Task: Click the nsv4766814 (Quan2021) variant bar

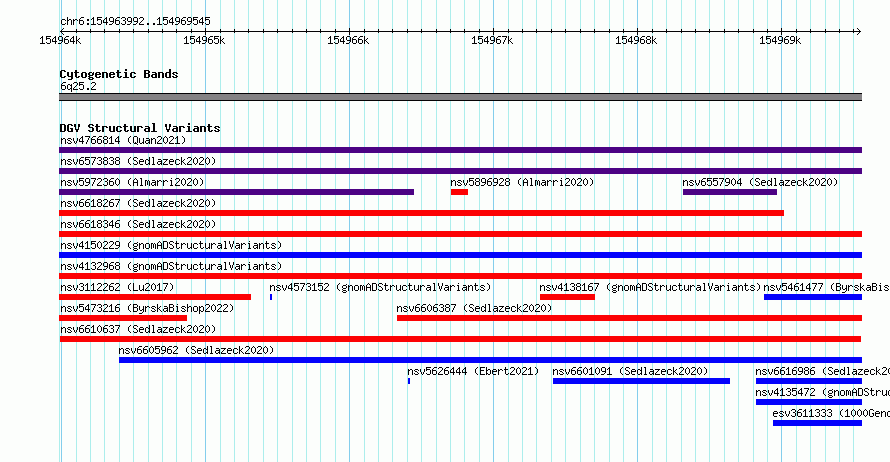Action: tap(460, 150)
